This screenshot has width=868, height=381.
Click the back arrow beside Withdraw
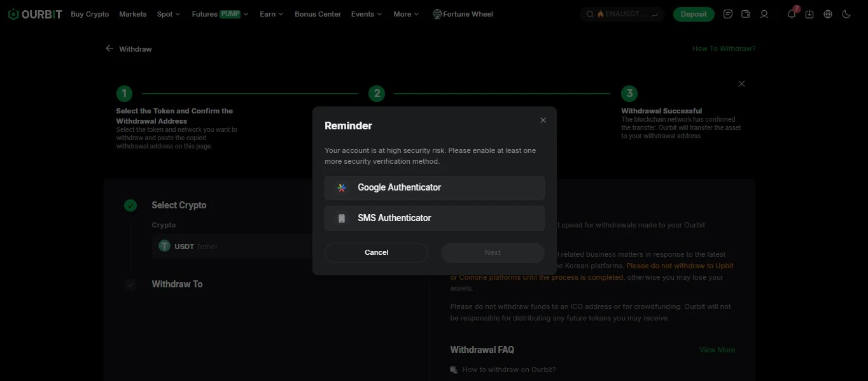click(109, 48)
